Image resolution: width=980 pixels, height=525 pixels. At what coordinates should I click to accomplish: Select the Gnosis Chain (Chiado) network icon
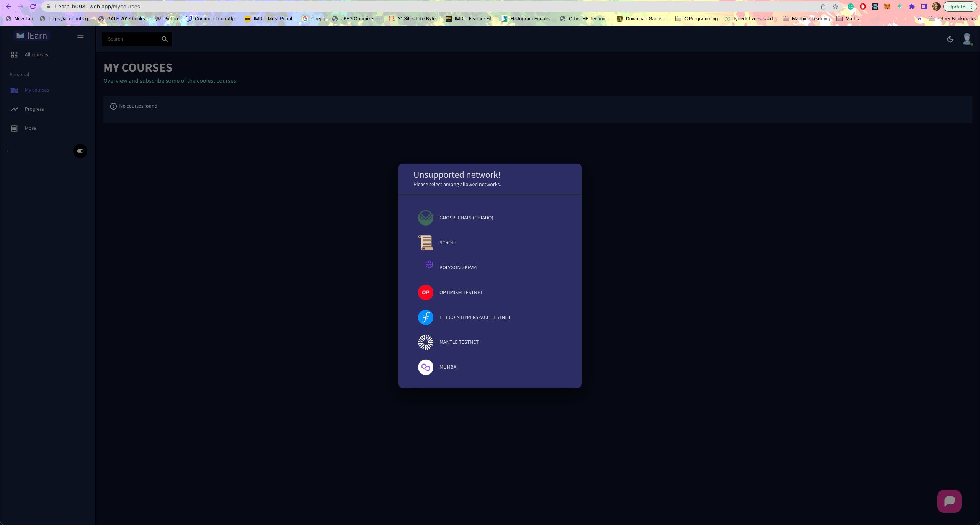tap(425, 218)
